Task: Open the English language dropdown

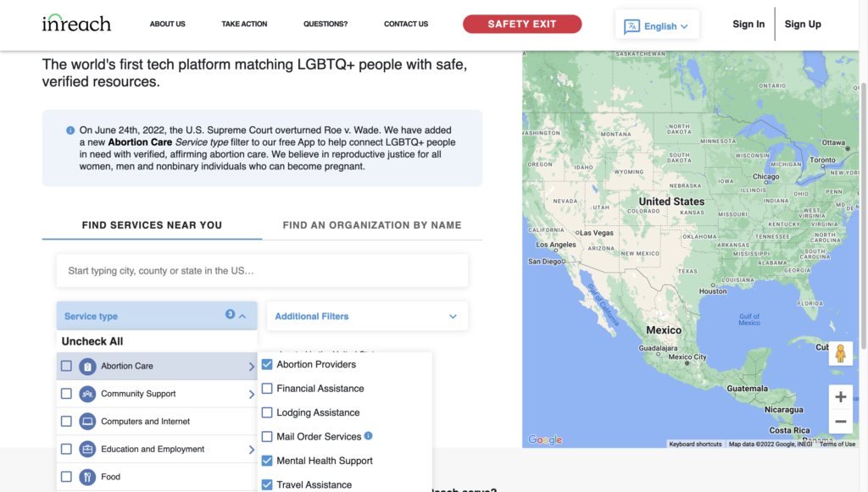Action: click(x=657, y=25)
